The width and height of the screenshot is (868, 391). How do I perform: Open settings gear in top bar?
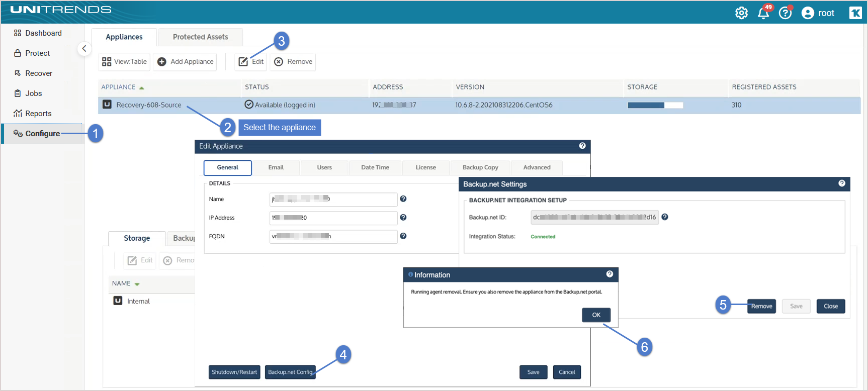tap(741, 13)
